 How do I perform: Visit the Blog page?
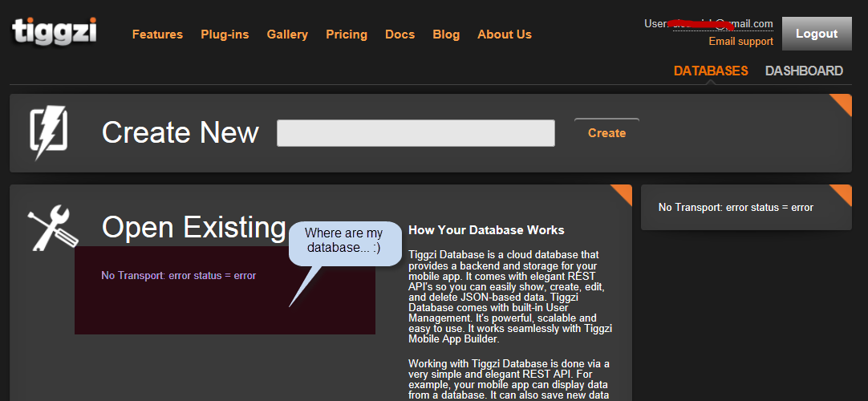tap(446, 34)
